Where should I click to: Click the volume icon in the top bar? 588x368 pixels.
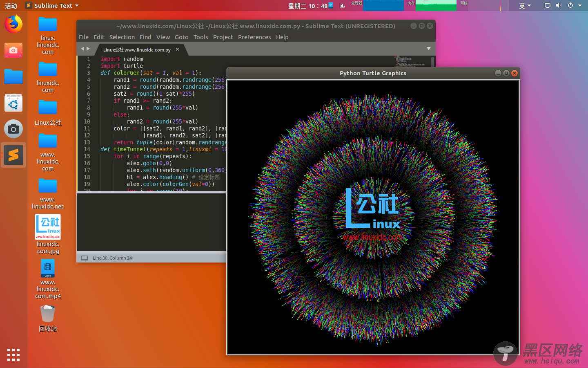559,5
